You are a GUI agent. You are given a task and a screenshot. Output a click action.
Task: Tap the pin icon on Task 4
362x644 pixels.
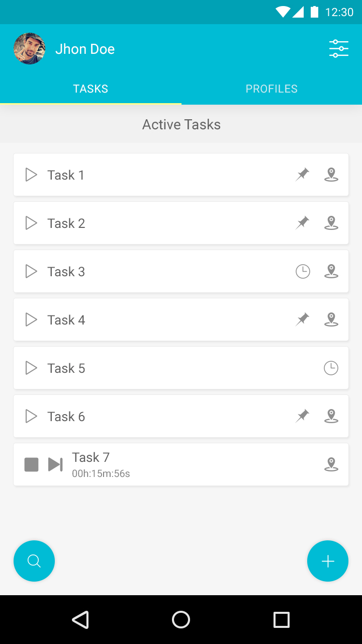302,319
